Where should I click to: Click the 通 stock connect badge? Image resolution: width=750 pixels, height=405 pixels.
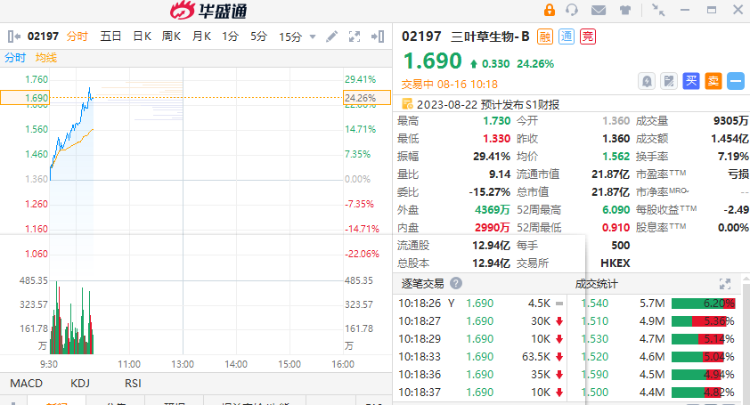coord(566,37)
